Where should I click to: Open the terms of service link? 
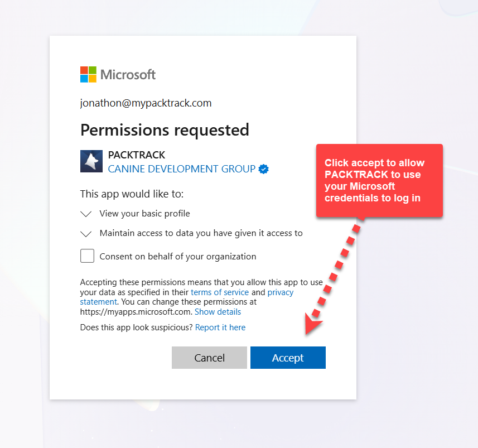[220, 292]
